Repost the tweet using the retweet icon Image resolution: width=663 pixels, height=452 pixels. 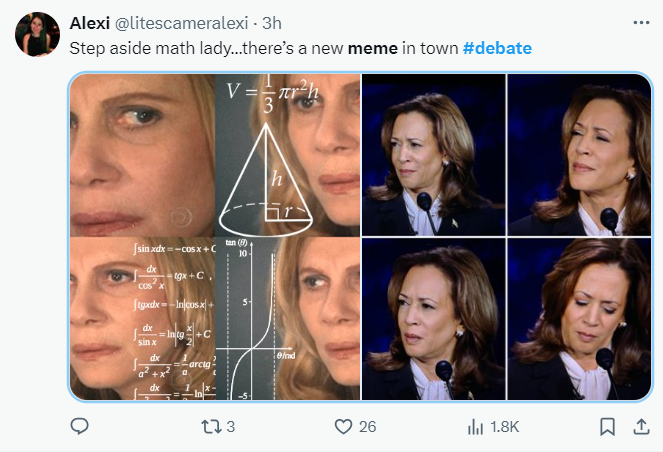208,427
